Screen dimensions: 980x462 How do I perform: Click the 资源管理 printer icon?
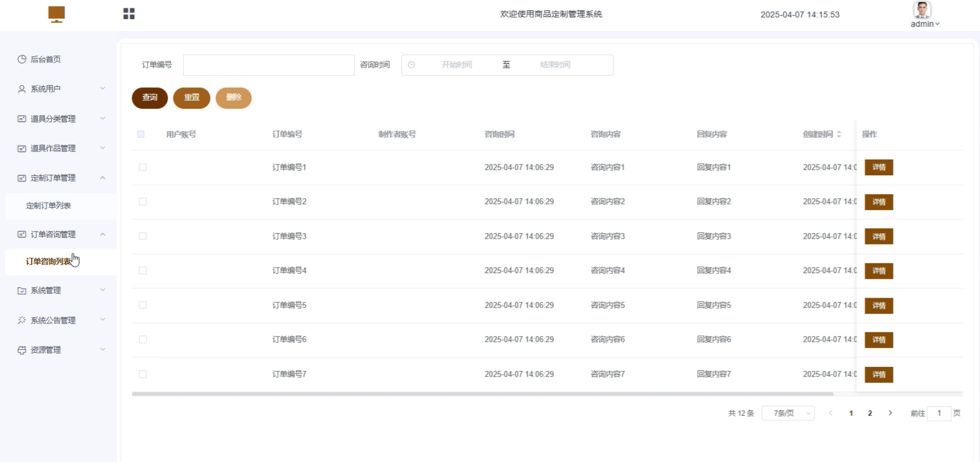(x=22, y=350)
